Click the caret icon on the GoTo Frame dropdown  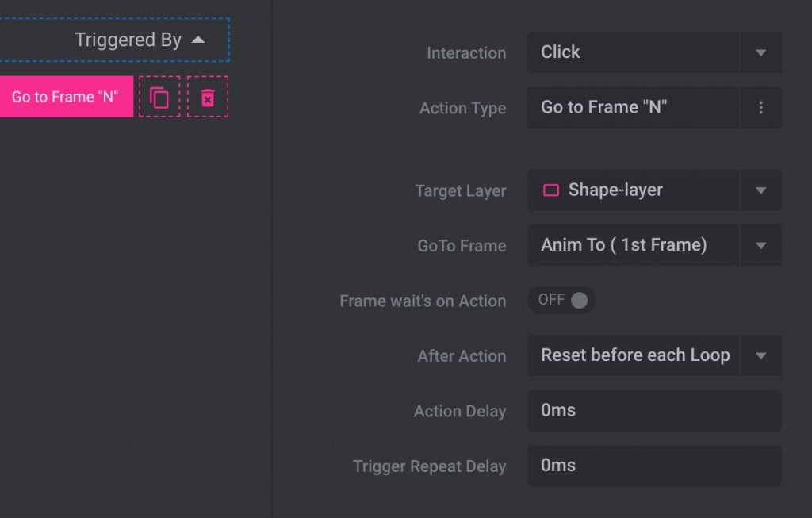(760, 245)
